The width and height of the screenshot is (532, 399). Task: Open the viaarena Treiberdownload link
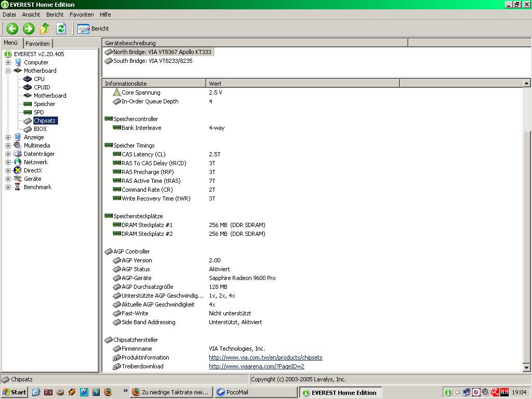257,366
